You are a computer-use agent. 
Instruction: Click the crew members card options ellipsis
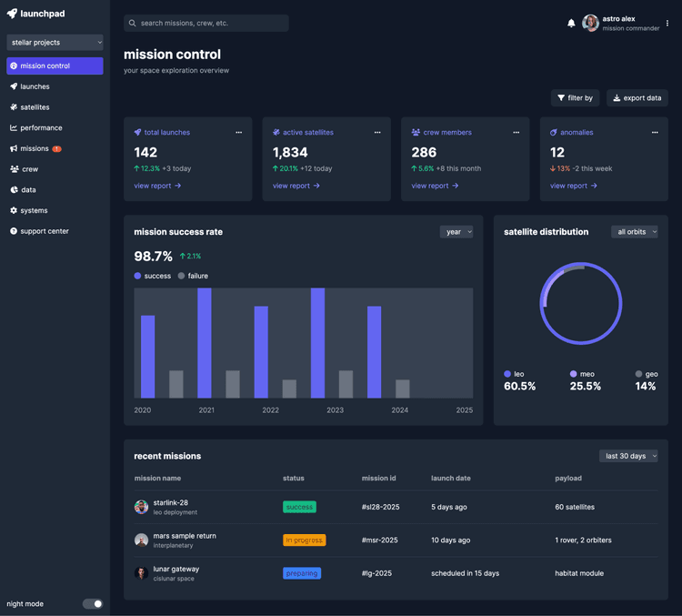tap(517, 133)
